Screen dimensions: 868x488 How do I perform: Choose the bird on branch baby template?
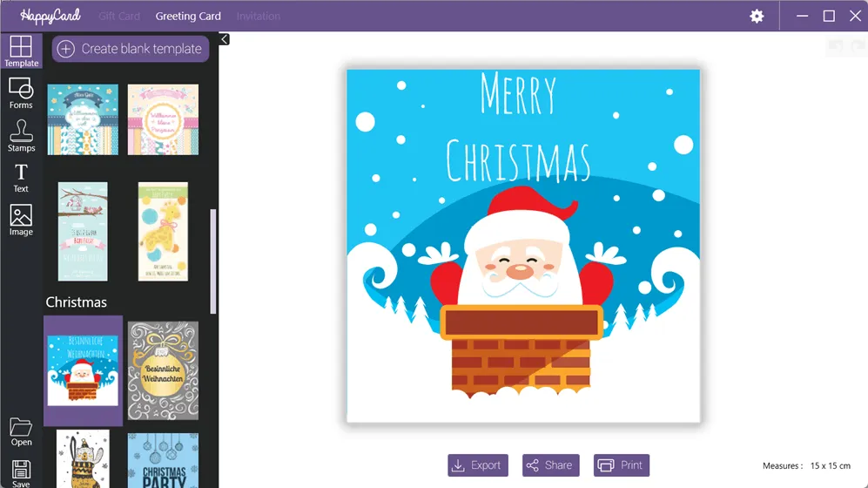[x=83, y=232]
